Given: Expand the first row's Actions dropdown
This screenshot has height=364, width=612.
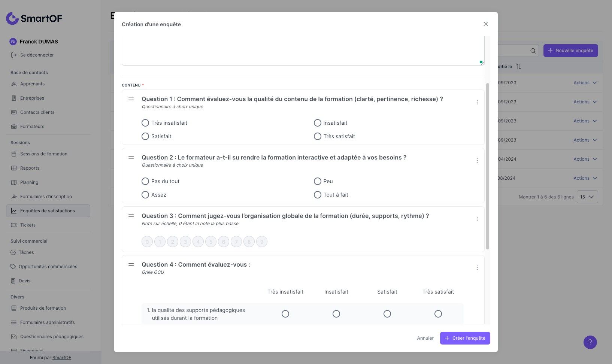Looking at the screenshot, I should pos(585,83).
